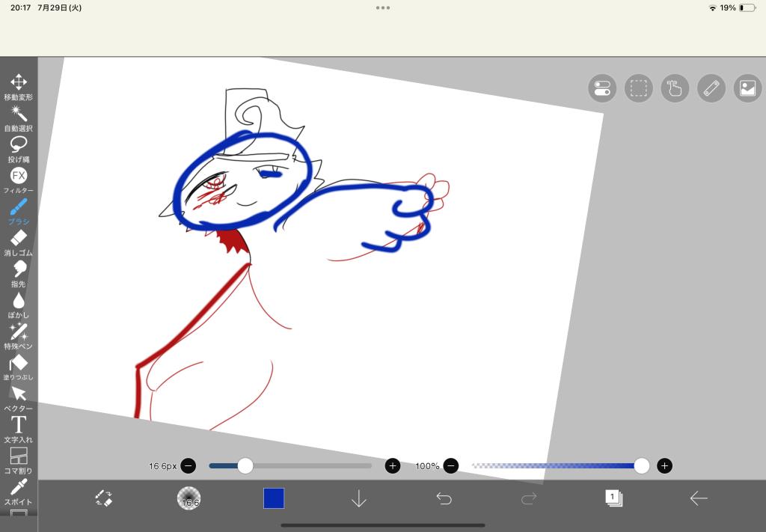Collapse toolbar with the down arrow
The image size is (766, 532).
(x=359, y=498)
